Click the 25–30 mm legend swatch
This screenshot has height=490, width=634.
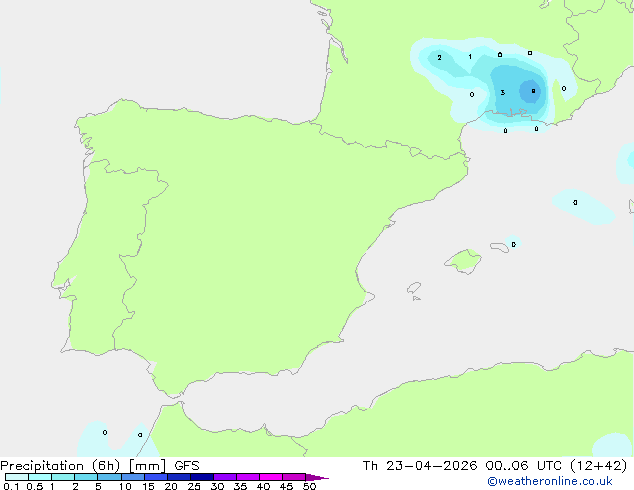coord(202,477)
